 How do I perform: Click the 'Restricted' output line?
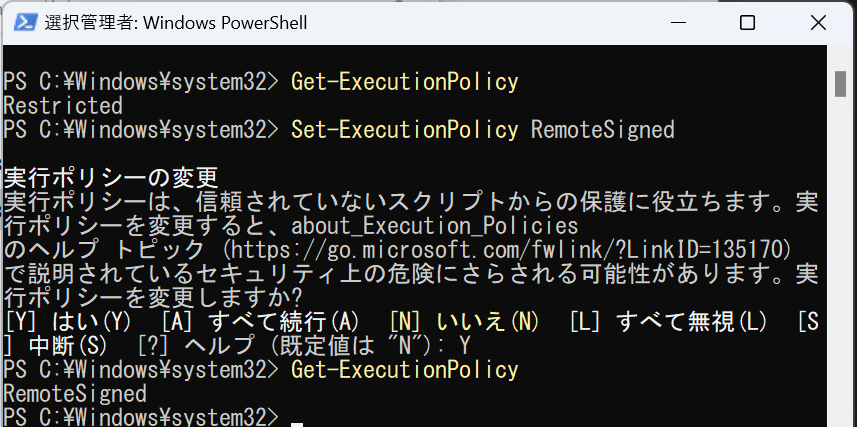pos(63,106)
